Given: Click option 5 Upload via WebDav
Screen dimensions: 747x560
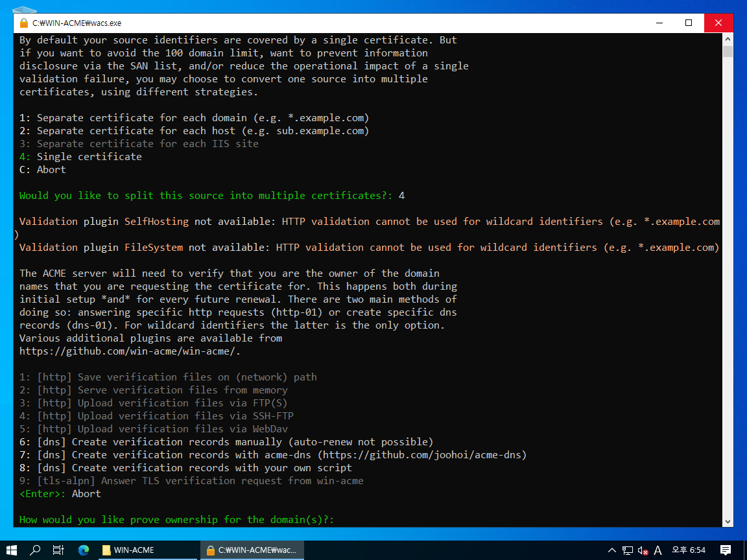Looking at the screenshot, I should (154, 428).
